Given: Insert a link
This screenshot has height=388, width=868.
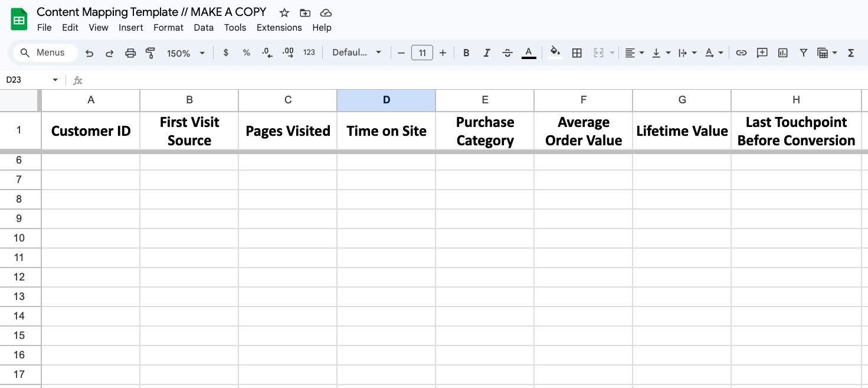Looking at the screenshot, I should (741, 53).
